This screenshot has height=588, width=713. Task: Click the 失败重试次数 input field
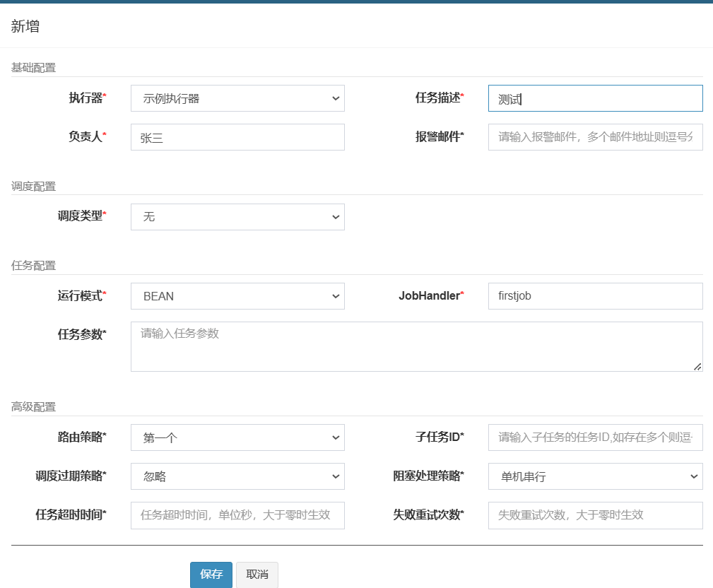595,515
